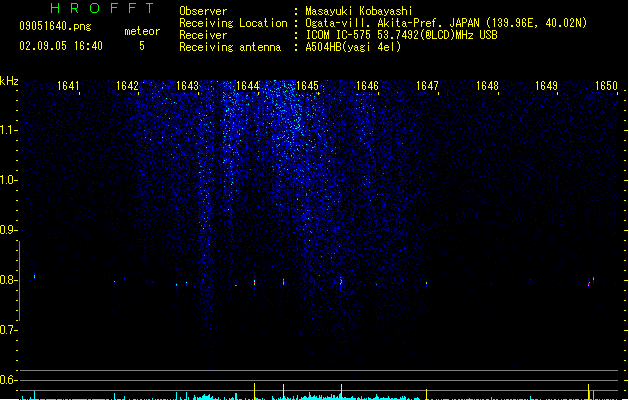Image resolution: width=629 pixels, height=400 pixels.
Task: Click the red-tipped echo just before 1650
Action: pyautogui.click(x=589, y=284)
